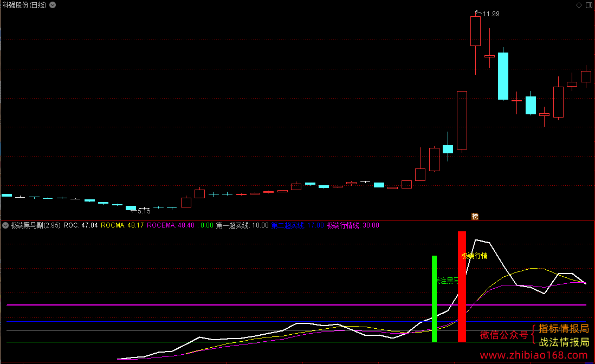Toggle the side panel icon at top right
The image size is (595, 364).
click(x=589, y=5)
